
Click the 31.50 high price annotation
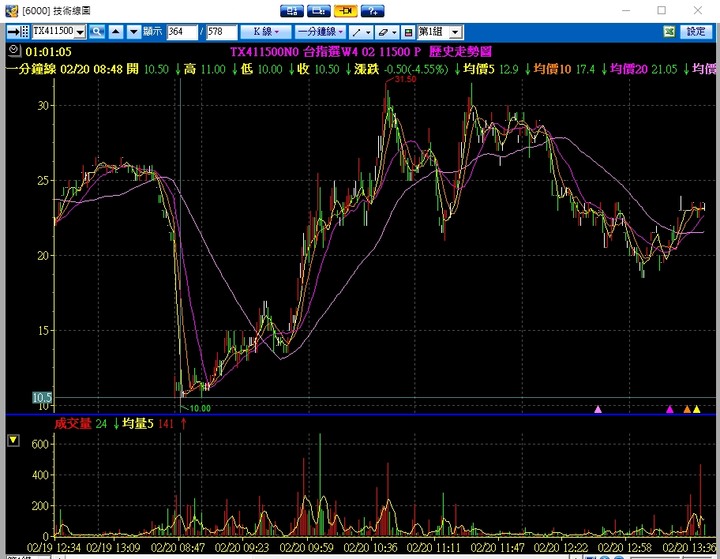(405, 79)
